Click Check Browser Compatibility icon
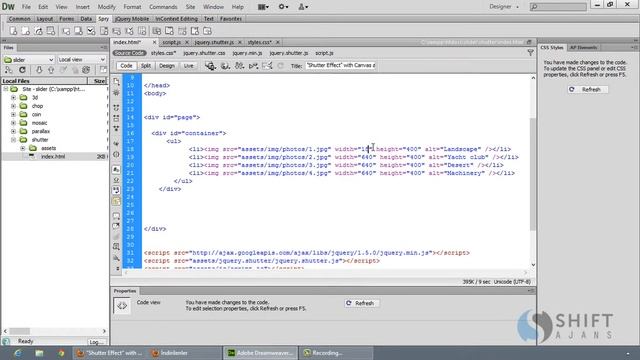 pos(267,66)
